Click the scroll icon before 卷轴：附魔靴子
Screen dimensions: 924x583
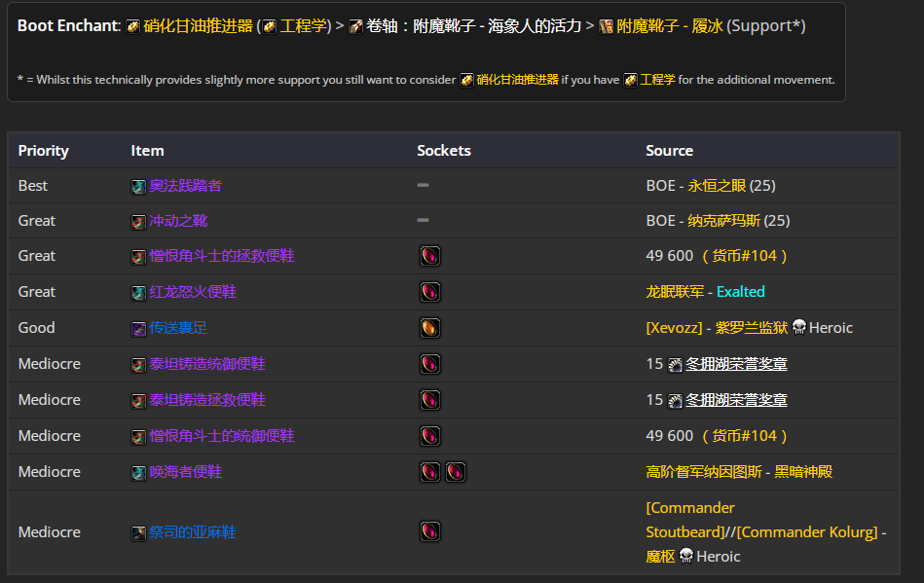[355, 26]
